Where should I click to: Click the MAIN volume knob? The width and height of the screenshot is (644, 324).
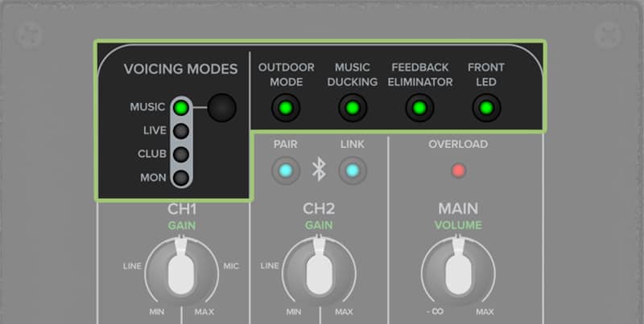point(458,273)
